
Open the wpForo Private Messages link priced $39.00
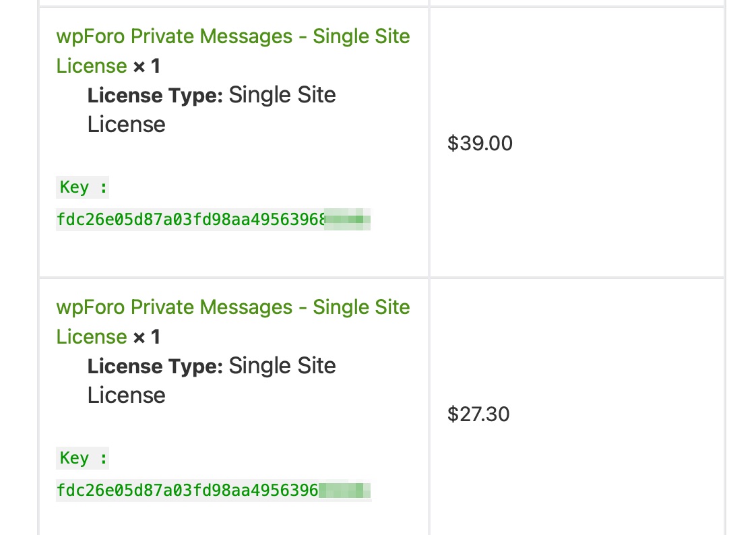tap(232, 36)
